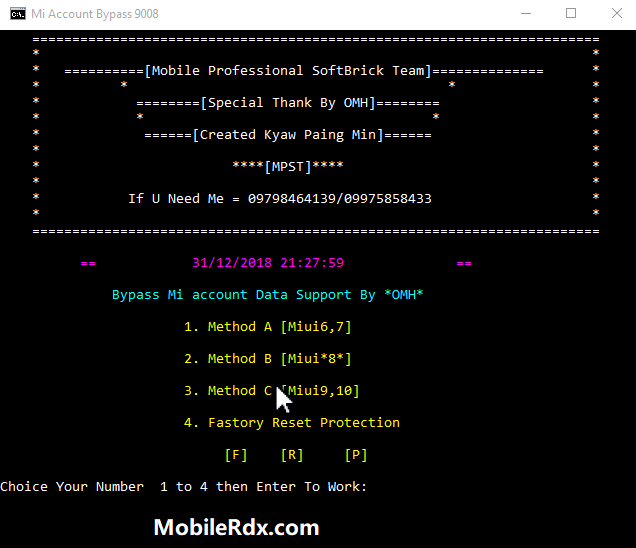Click the window title Mi Account Bypass 9008
This screenshot has height=548, width=636.
(x=95, y=14)
